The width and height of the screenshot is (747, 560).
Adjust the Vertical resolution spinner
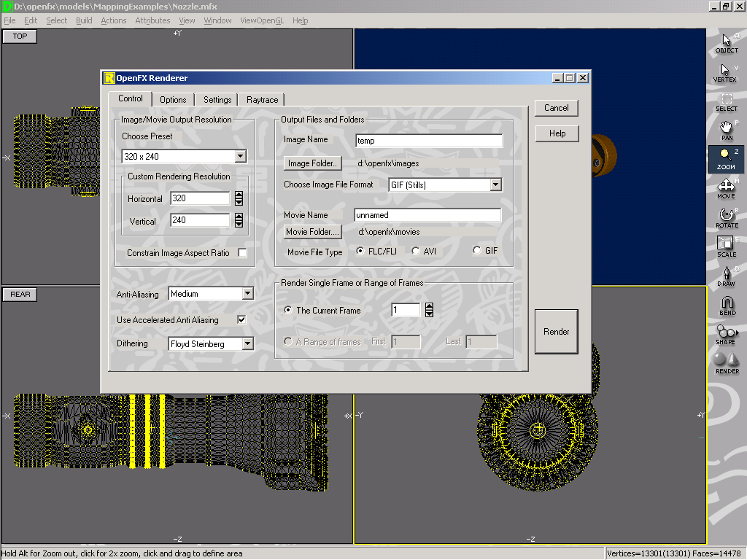239,220
